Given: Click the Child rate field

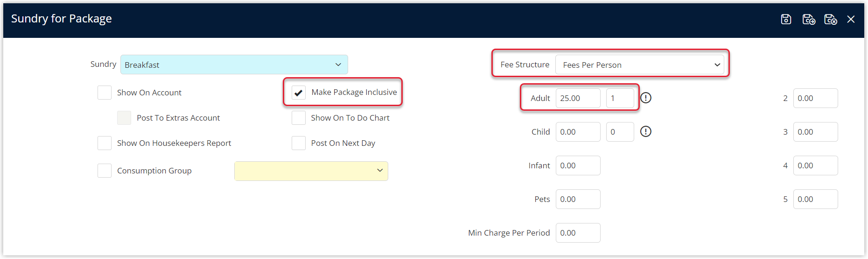Looking at the screenshot, I should 578,132.
